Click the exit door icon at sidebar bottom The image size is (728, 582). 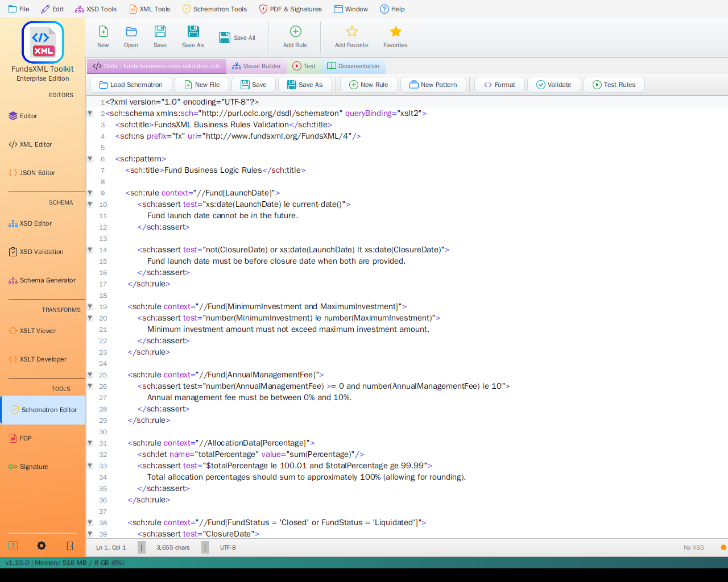click(70, 546)
